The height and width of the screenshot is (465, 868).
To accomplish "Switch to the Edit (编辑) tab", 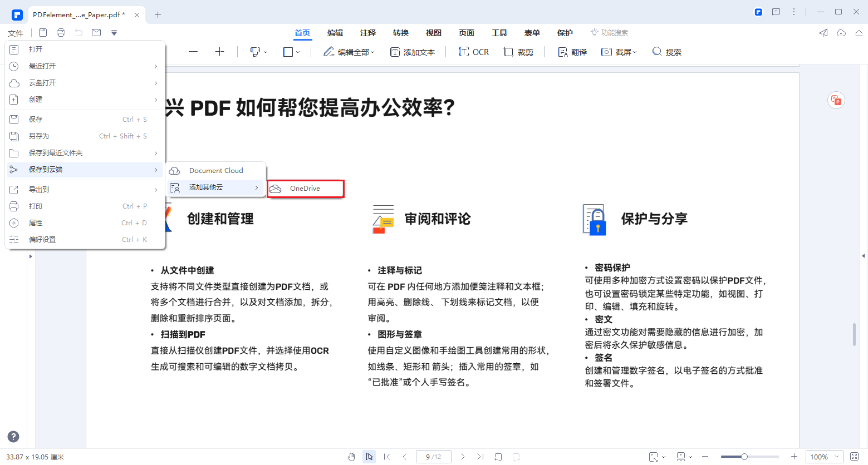I will [x=335, y=33].
